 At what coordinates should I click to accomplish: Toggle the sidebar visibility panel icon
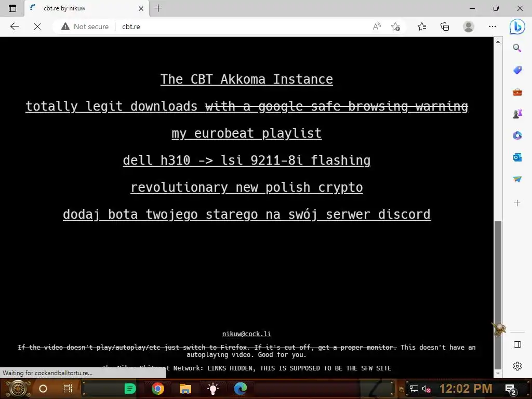tap(517, 344)
